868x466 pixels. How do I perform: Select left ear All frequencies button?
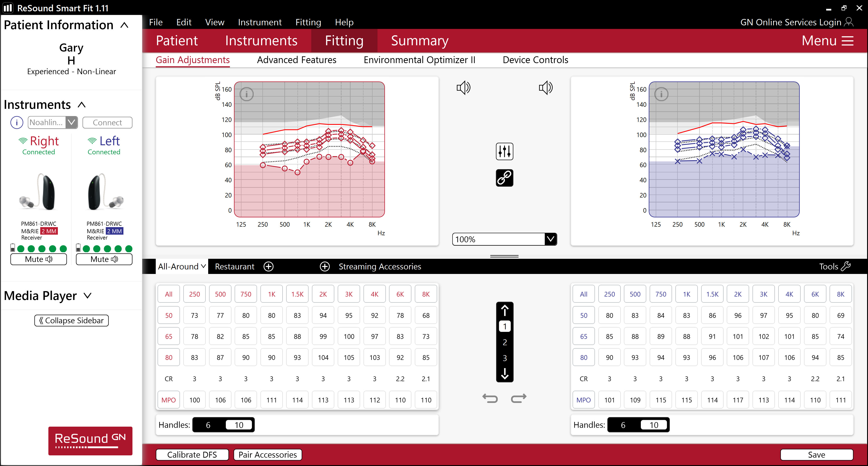click(x=584, y=294)
